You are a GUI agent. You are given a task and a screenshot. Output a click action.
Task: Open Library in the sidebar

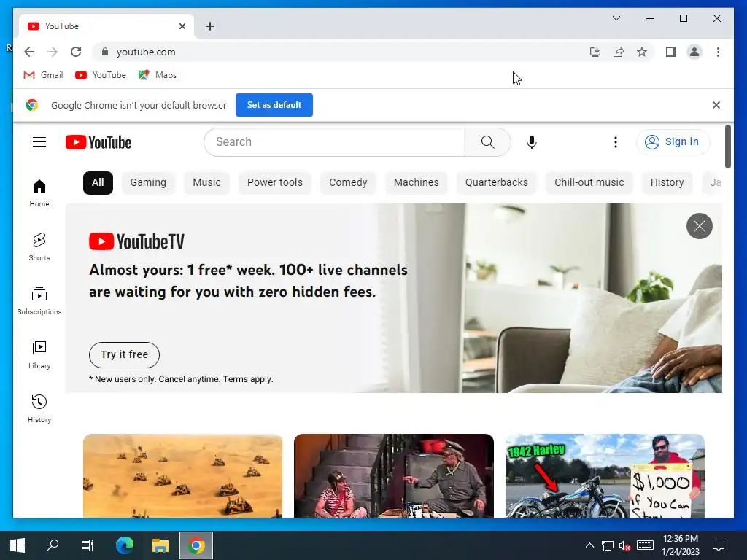click(39, 355)
